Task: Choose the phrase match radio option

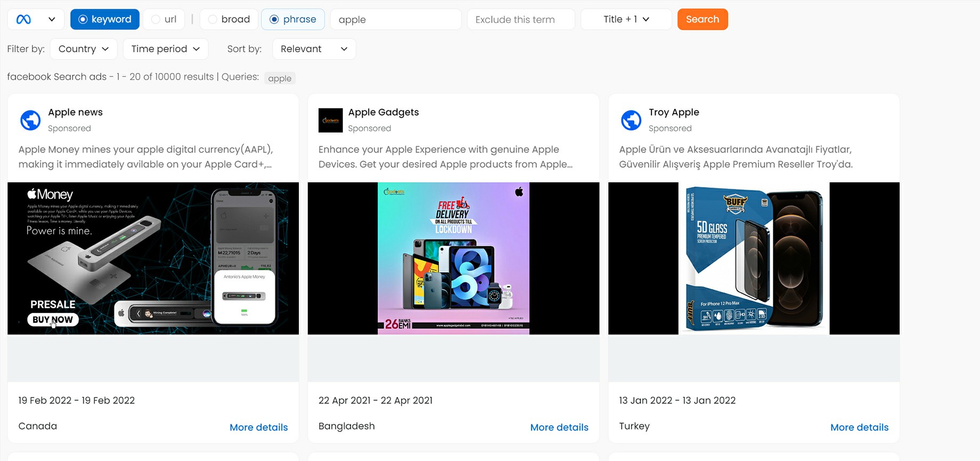Action: [x=293, y=19]
